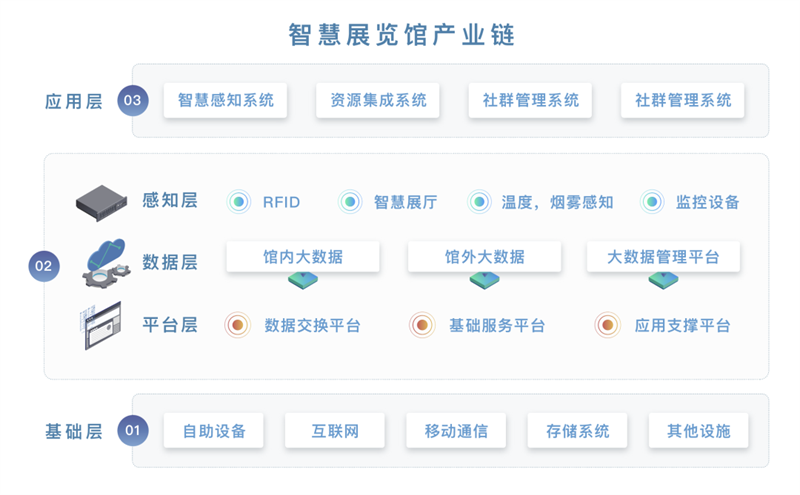The image size is (800, 495).
Task: Select the 智慧感知系统 box
Action: pos(225,100)
